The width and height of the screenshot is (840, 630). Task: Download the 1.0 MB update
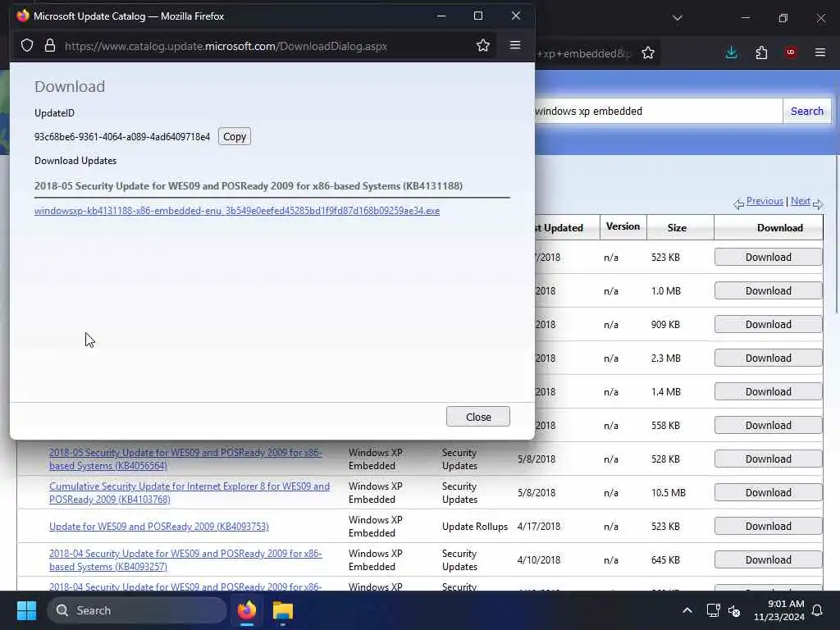(x=768, y=291)
